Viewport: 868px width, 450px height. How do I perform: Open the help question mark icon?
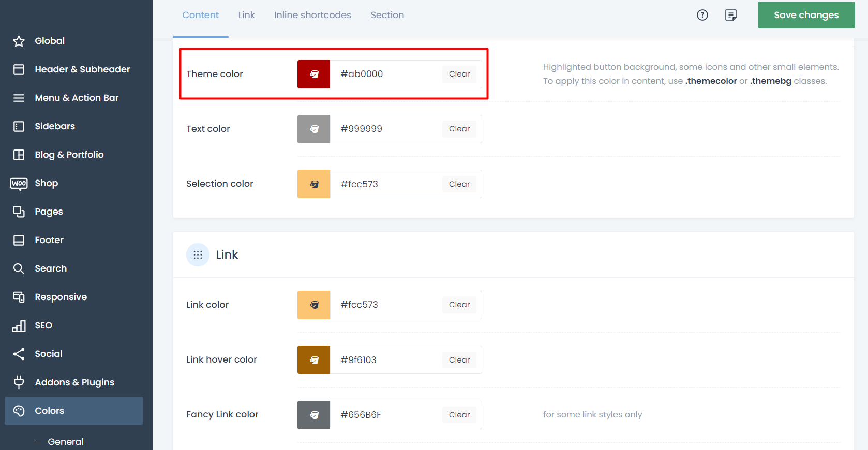tap(702, 15)
